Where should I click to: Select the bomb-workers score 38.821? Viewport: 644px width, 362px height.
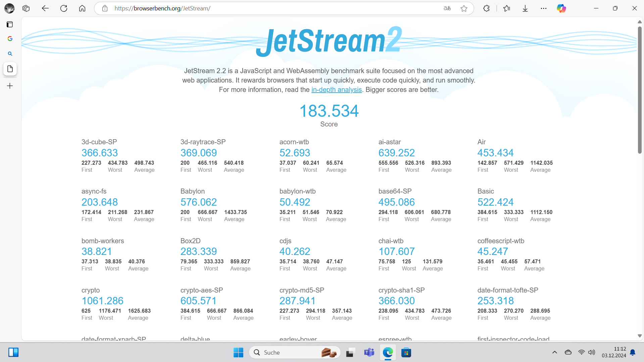pyautogui.click(x=97, y=252)
